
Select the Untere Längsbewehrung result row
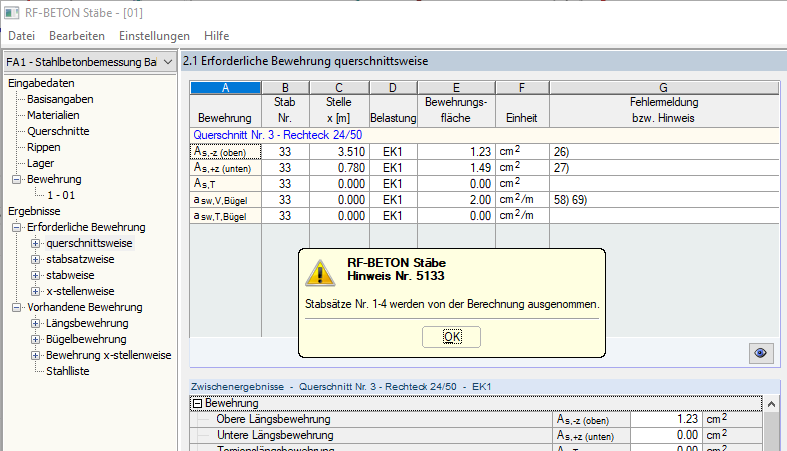tap(476, 435)
